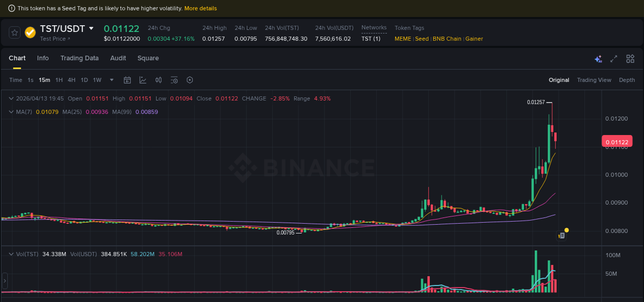Screen dimensions: 644x302
Task: Open the calendar date picker icon
Action: coord(127,80)
